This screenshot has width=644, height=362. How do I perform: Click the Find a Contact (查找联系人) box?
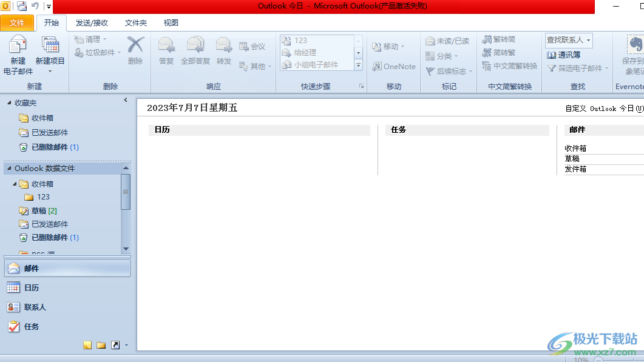tap(568, 40)
